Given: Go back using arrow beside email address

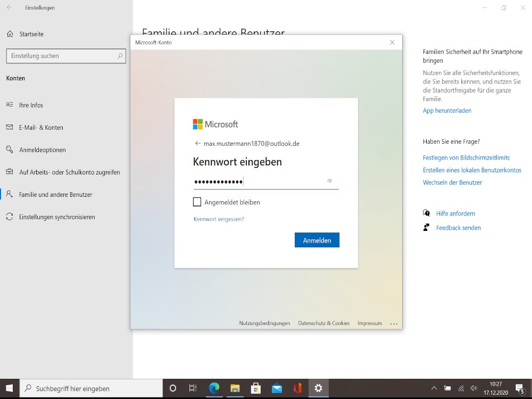Looking at the screenshot, I should pos(198,144).
